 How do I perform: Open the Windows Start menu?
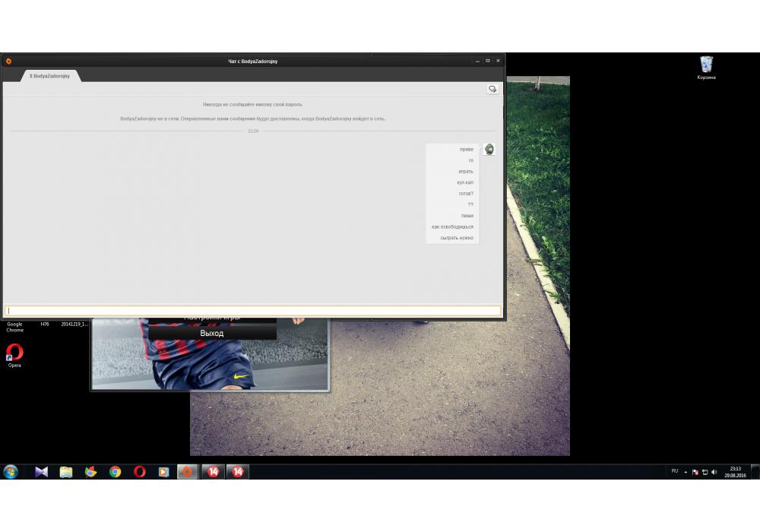[11, 471]
